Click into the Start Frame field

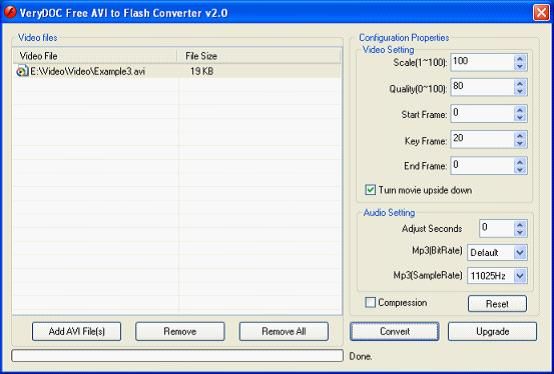[x=482, y=113]
